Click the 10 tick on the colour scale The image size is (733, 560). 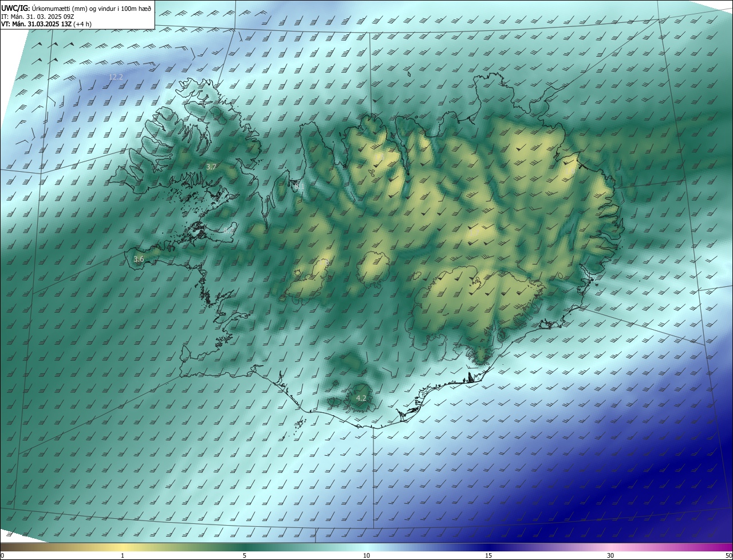point(366,555)
